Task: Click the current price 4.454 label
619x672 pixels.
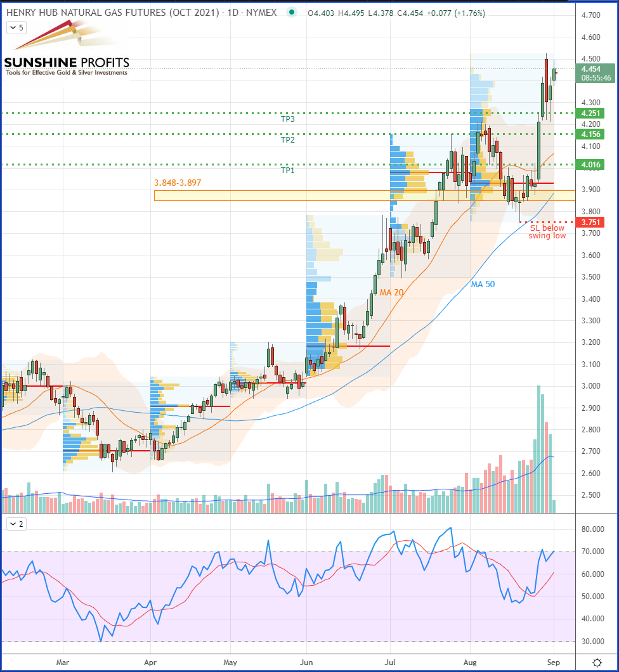Action: 590,69
